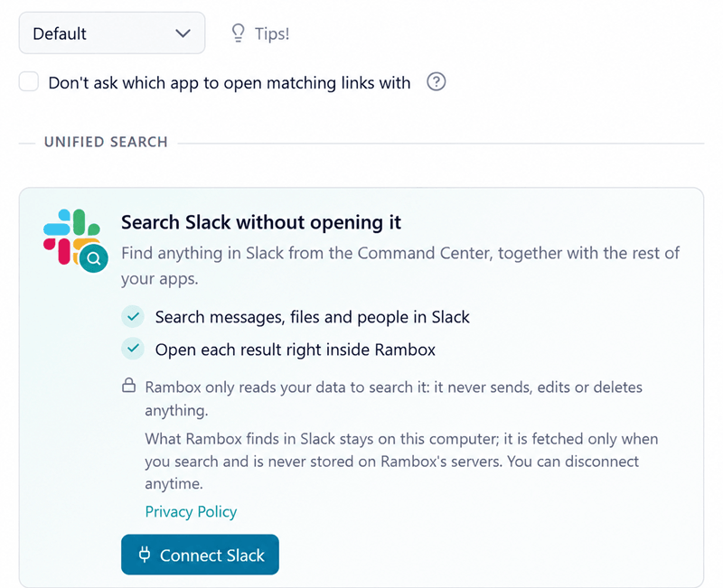Click the UNIFIED SEARCH section header
This screenshot has height=588, width=723.
(x=106, y=142)
